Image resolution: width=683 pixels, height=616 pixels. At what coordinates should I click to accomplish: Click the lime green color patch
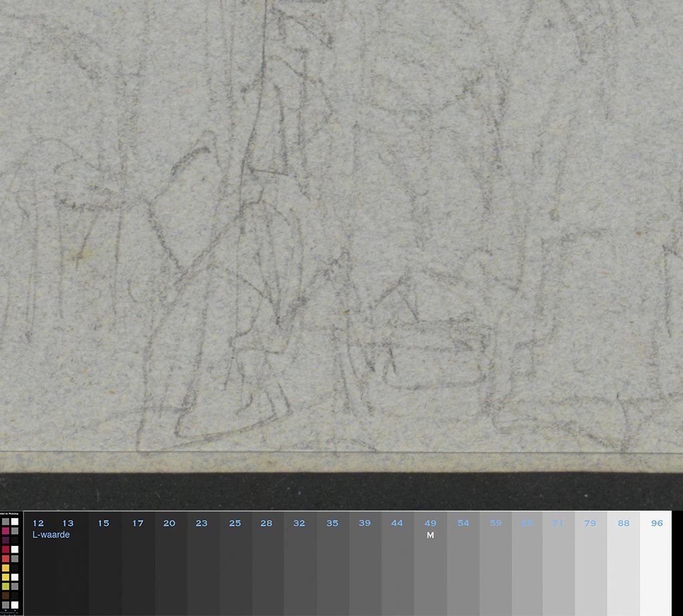5,586
